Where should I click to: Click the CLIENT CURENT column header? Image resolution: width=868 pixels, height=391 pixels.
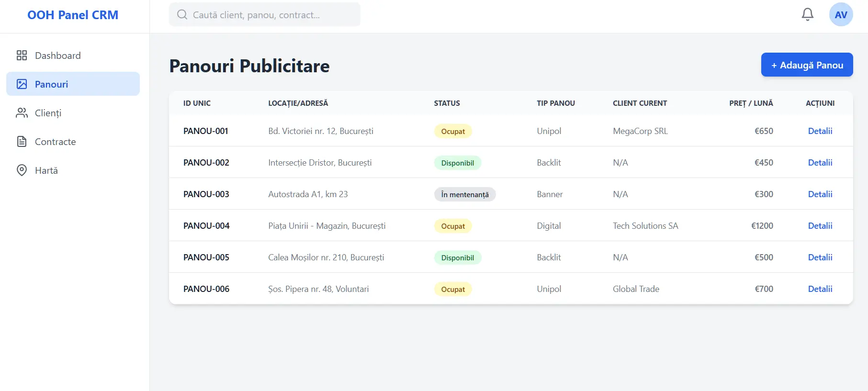click(640, 103)
